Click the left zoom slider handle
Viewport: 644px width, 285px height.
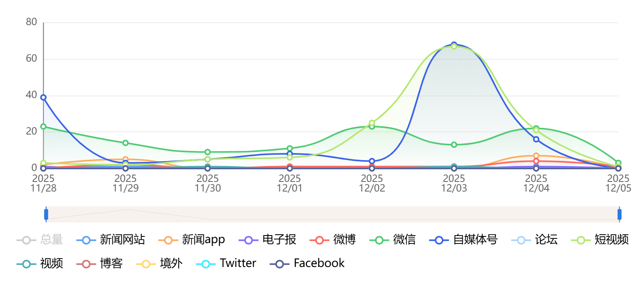click(x=46, y=214)
